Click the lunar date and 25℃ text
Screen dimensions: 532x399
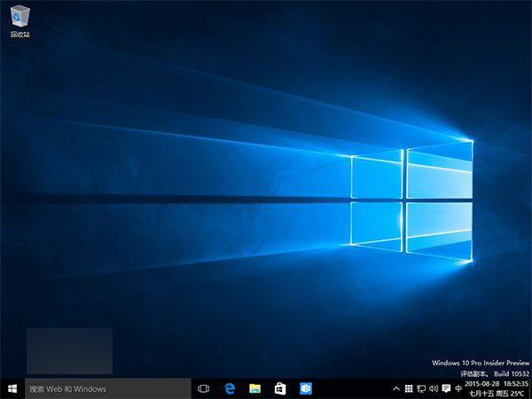click(497, 394)
